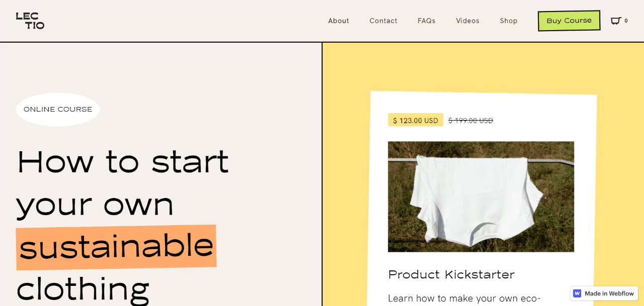This screenshot has height=306, width=644.
Task: Navigate to the Contact page
Action: coord(383,21)
